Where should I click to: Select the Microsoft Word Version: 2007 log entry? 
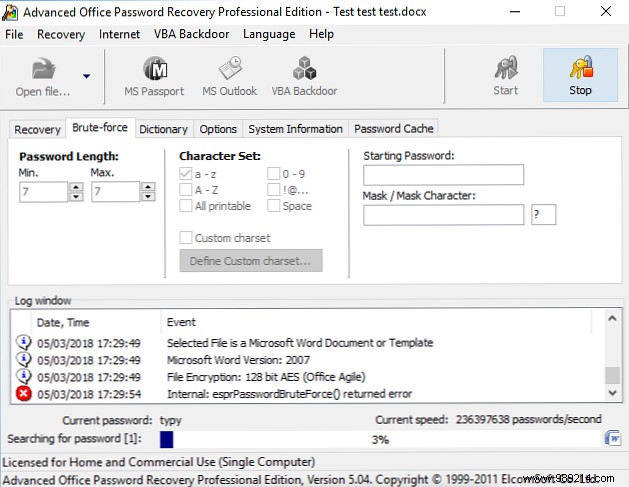click(238, 360)
